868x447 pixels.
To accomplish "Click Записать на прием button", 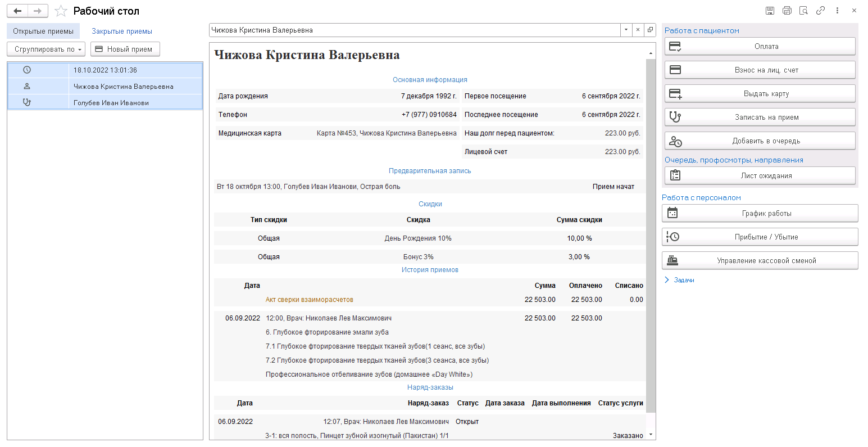I will point(760,118).
